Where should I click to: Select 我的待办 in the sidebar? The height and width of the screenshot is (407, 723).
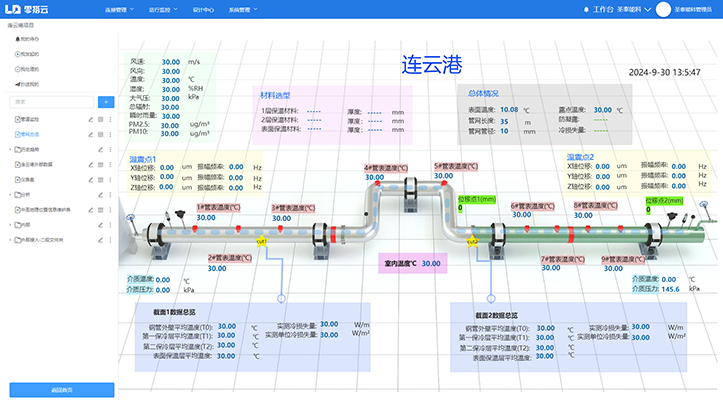[30, 40]
